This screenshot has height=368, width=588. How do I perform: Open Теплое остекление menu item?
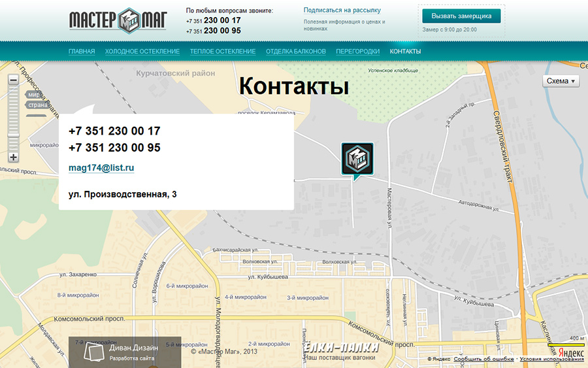(223, 52)
